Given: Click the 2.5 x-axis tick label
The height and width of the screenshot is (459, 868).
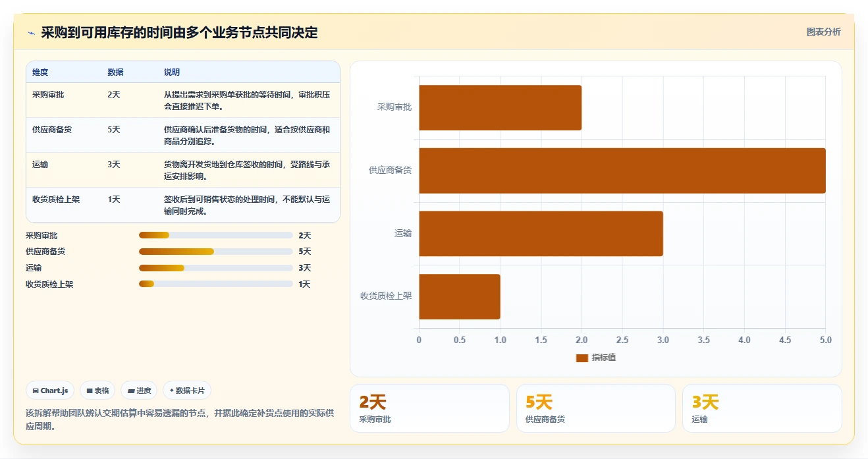Looking at the screenshot, I should (x=622, y=340).
